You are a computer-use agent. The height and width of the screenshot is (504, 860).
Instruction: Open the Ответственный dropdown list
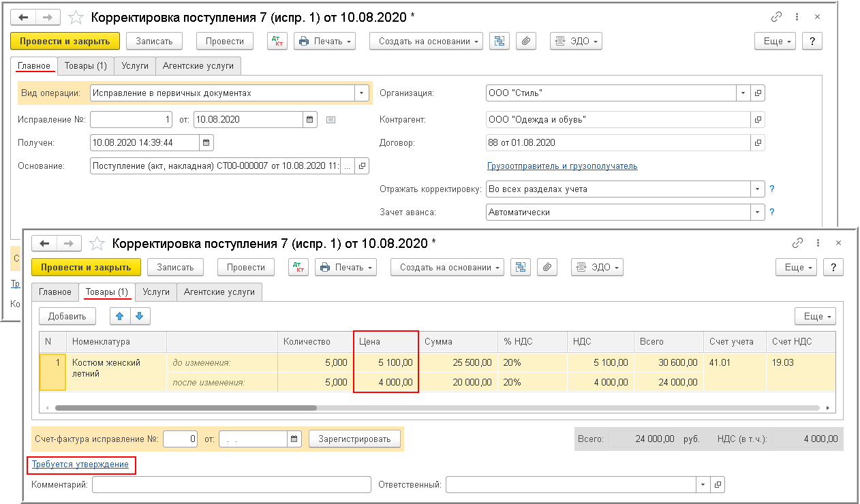[x=703, y=485]
